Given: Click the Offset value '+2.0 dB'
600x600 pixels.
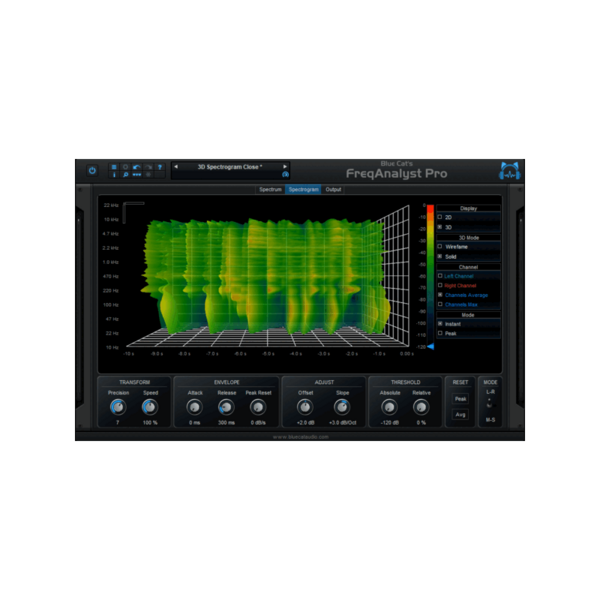Looking at the screenshot, I should pyautogui.click(x=305, y=423).
